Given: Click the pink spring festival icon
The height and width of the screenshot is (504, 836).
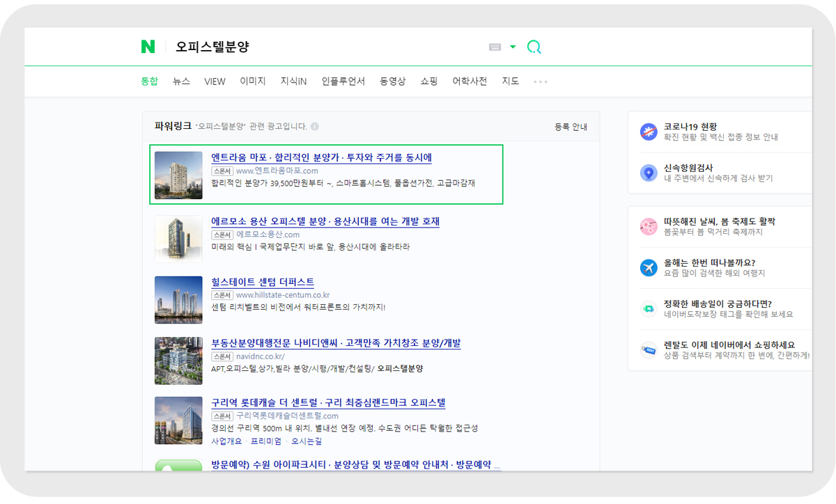Looking at the screenshot, I should 649,226.
